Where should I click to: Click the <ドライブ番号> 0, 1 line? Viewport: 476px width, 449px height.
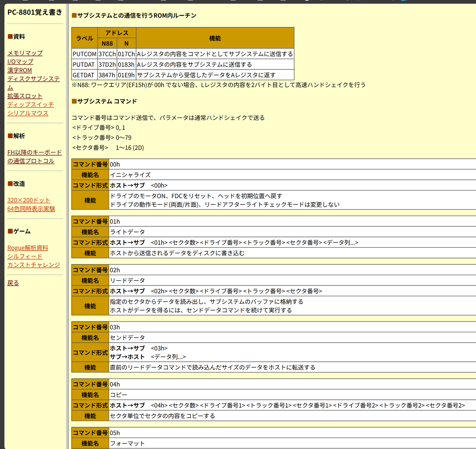(x=99, y=127)
